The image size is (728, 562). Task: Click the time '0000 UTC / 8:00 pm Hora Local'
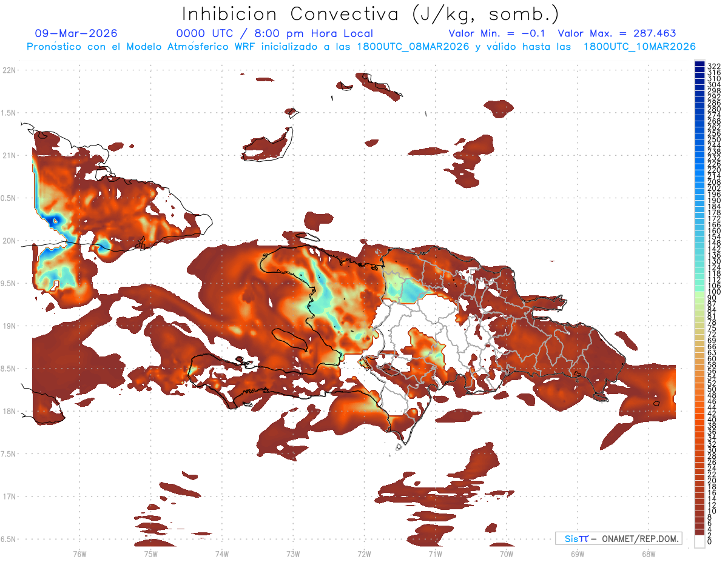(275, 33)
